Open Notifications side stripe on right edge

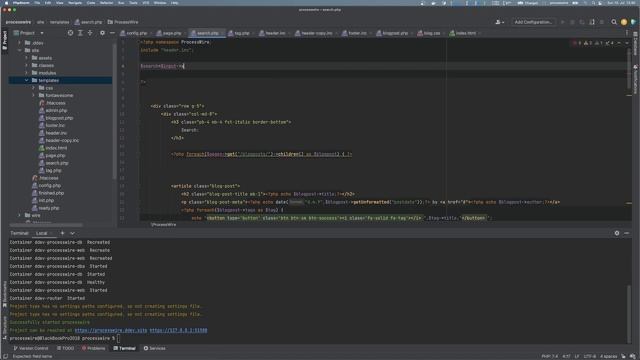pyautogui.click(x=636, y=79)
